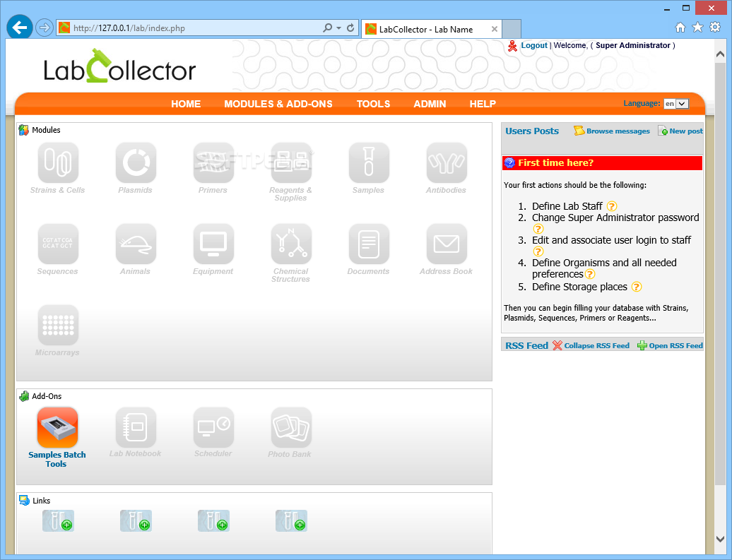The image size is (732, 560).
Task: Click Browse messages link
Action: tap(618, 131)
